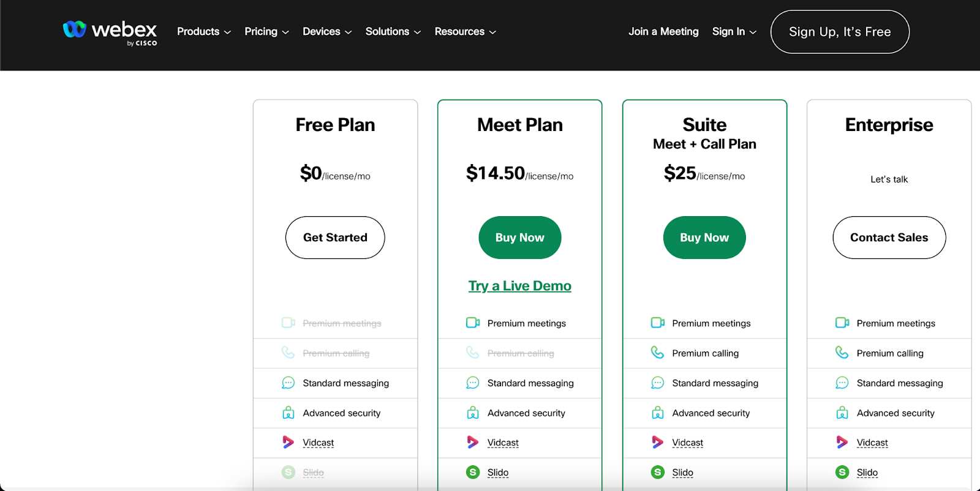The image size is (980, 491).
Task: Expand the Sign In dropdown
Action: pos(734,32)
